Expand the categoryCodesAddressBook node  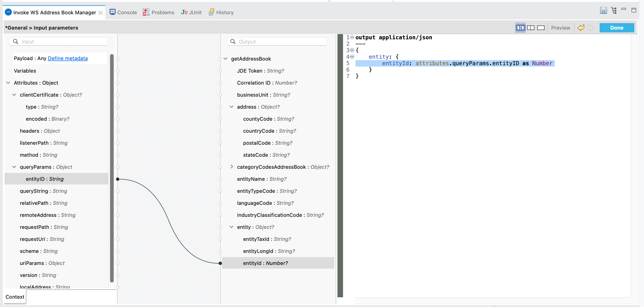(x=232, y=167)
